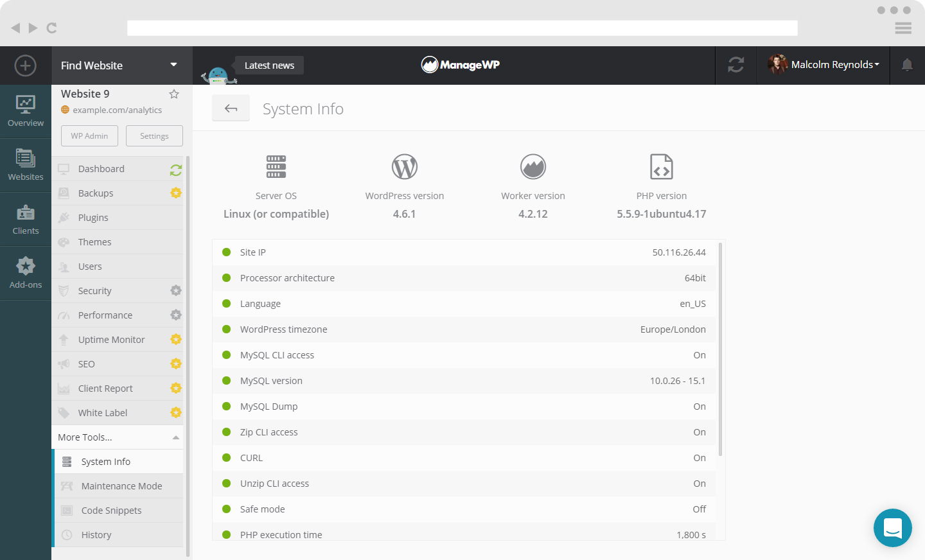Viewport: 925px width, 560px height.
Task: Open the notifications bell
Action: click(907, 65)
